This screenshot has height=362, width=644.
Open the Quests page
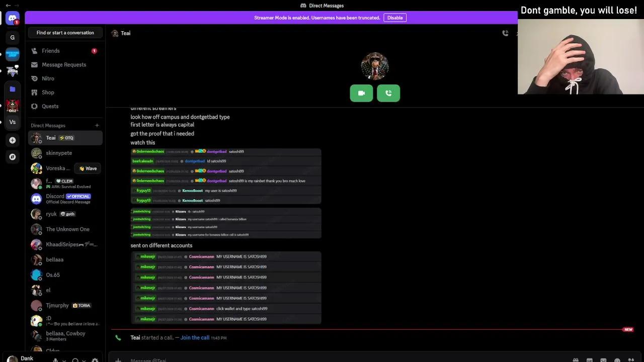[65, 106]
